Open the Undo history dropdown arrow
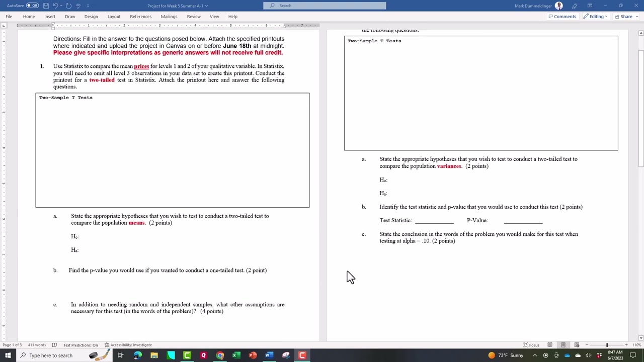This screenshot has height=362, width=644. pyautogui.click(x=60, y=6)
